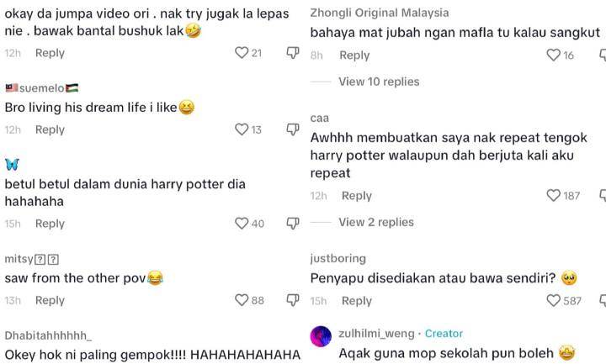Expand View 2 replies under caa
The width and height of the screenshot is (606, 364).
[x=375, y=222]
